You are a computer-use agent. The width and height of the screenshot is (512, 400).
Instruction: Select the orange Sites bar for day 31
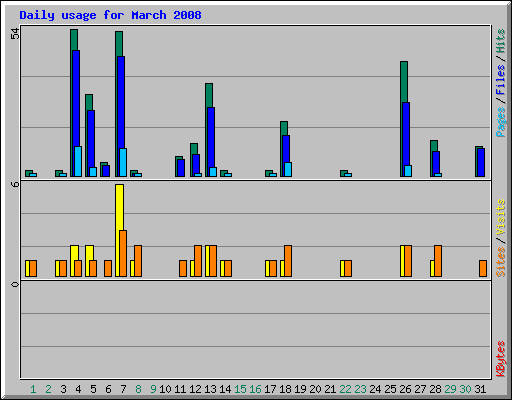pyautogui.click(x=483, y=269)
